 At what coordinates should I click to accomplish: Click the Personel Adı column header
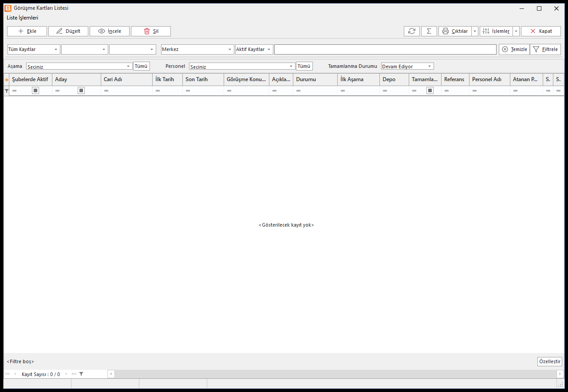coord(489,79)
